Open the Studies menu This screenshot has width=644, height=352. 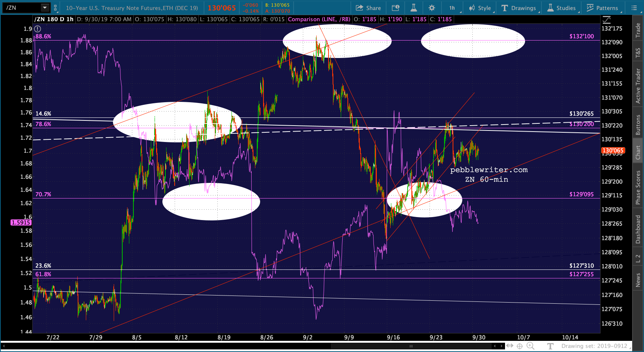pos(562,8)
